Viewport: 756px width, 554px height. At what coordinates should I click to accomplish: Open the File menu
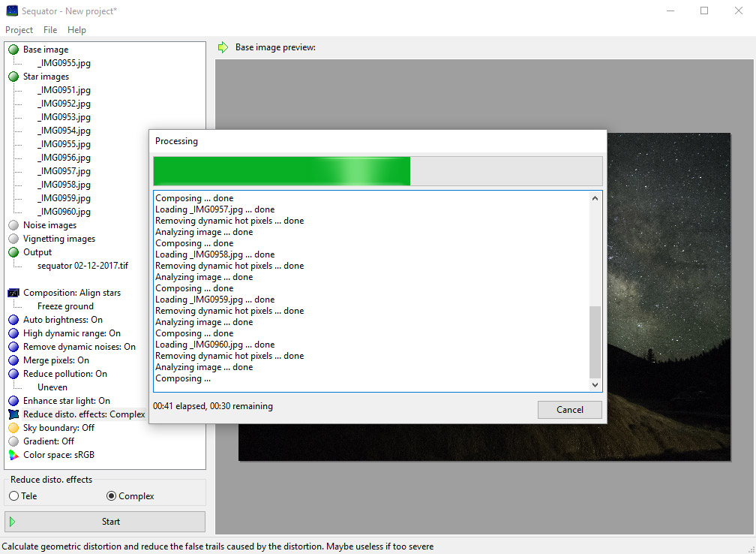tap(50, 30)
